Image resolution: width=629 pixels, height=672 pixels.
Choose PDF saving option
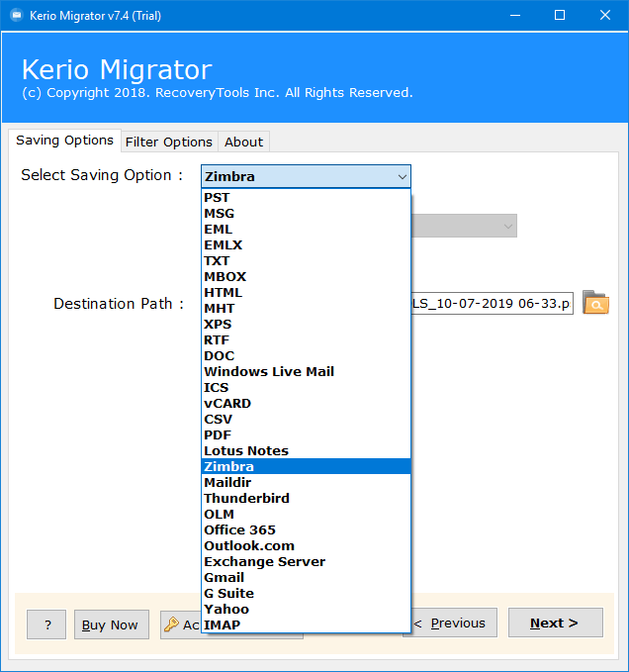tap(306, 435)
